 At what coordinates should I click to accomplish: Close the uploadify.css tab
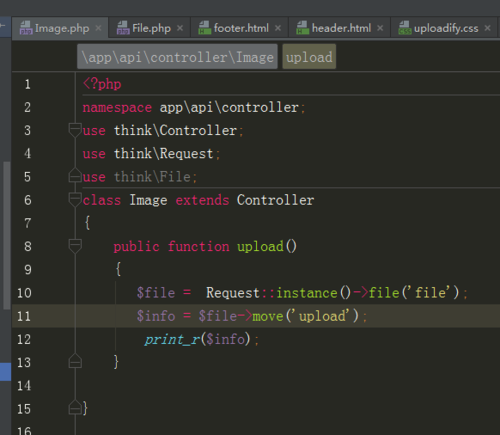pyautogui.click(x=488, y=28)
